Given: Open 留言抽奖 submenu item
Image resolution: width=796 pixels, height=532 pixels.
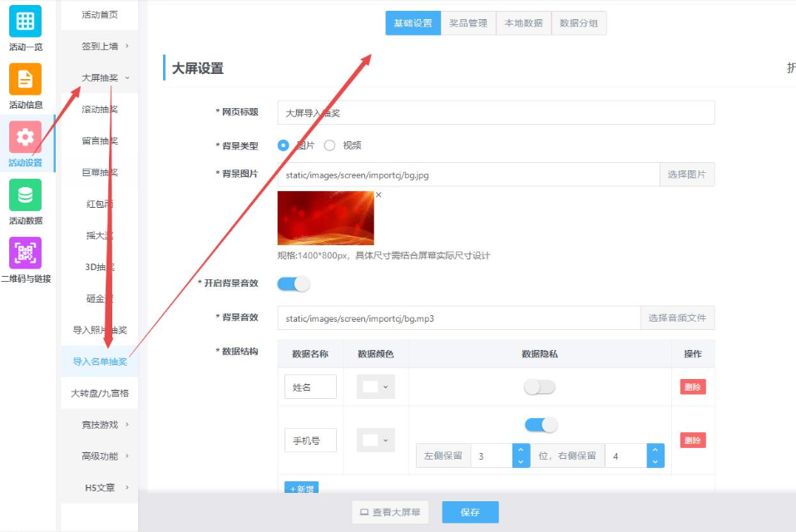Looking at the screenshot, I should tap(100, 140).
